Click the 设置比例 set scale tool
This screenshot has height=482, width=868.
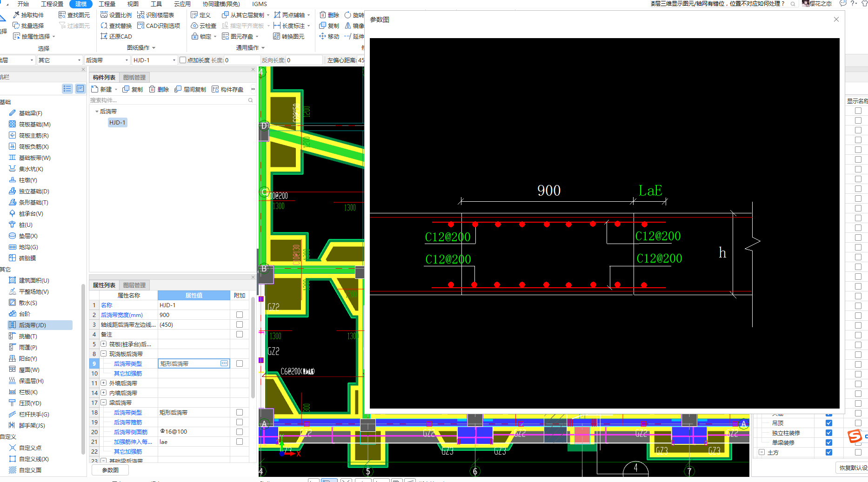(116, 15)
